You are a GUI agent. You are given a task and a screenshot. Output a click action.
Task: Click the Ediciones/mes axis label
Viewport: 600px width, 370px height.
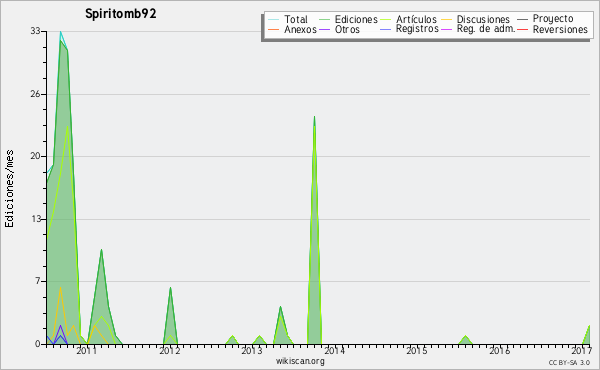[9, 189]
